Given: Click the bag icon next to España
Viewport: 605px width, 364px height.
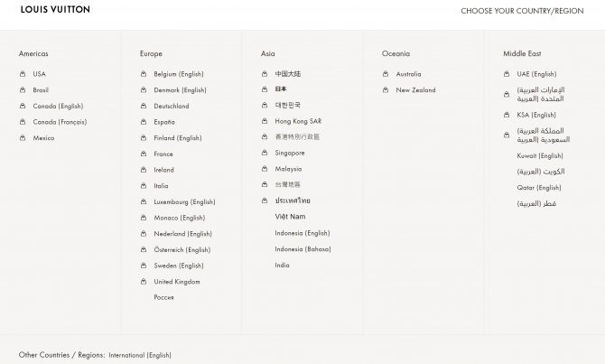Looking at the screenshot, I should 144,122.
